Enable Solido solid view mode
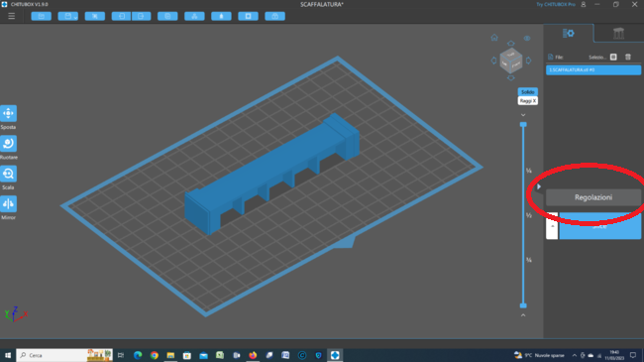Viewport: 644px width, 362px height. (x=528, y=91)
